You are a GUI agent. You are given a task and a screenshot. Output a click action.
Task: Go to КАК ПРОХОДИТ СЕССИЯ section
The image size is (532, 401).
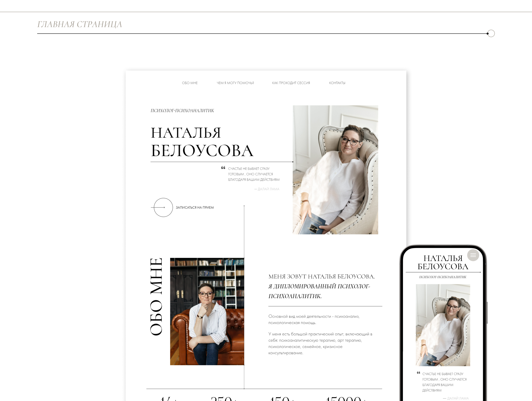click(x=291, y=83)
